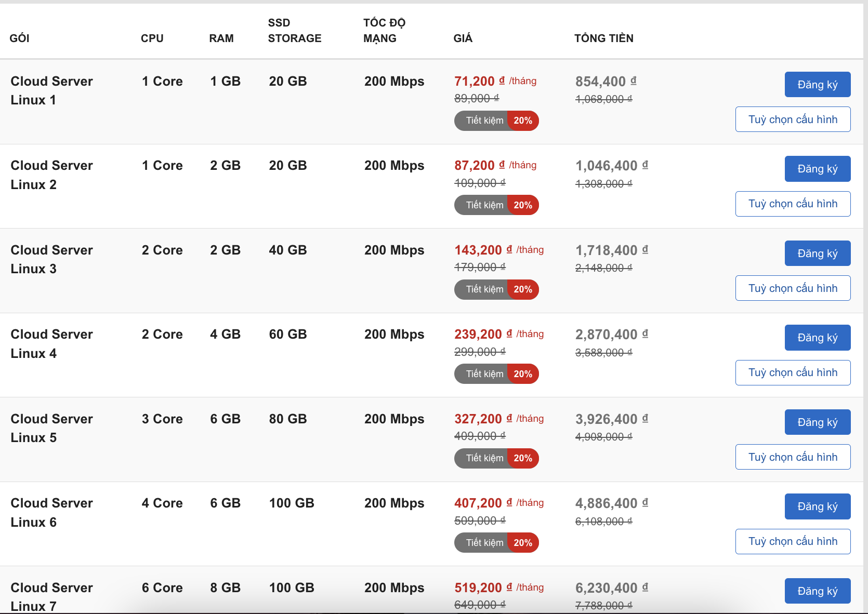868x614 pixels.
Task: Select the 1,718,400 đ total amount
Action: 612,250
